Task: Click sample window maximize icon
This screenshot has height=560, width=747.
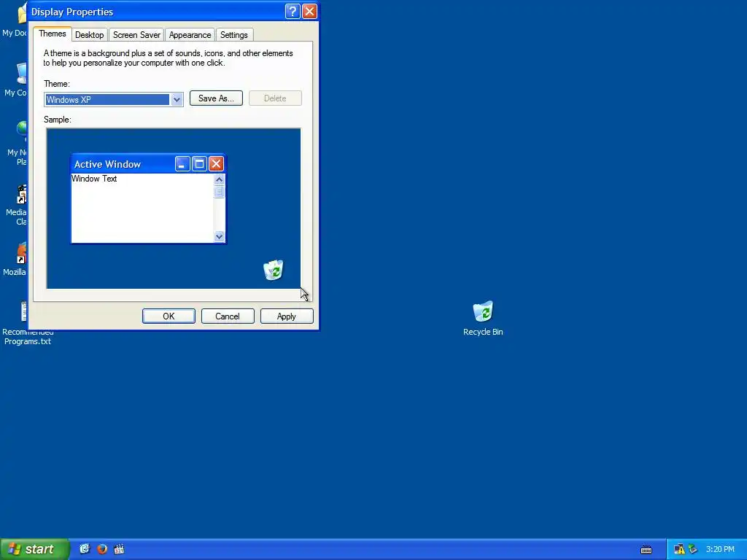Action: 199,164
